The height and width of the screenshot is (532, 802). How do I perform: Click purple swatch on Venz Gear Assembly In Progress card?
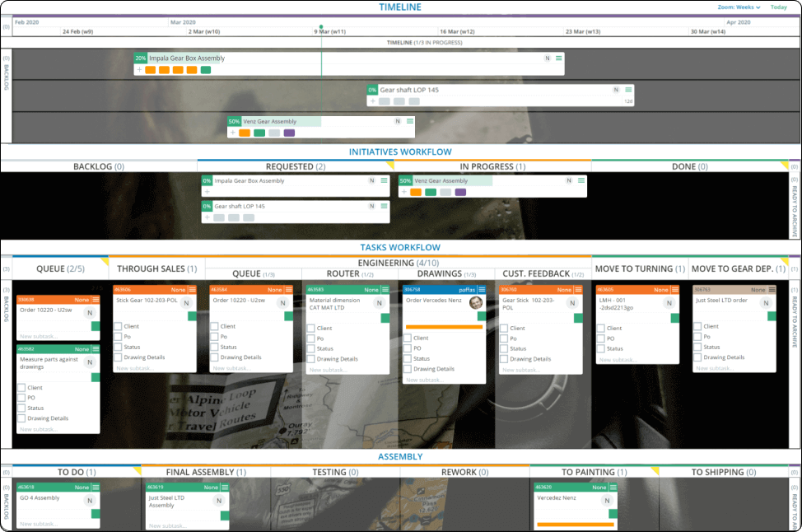460,193
